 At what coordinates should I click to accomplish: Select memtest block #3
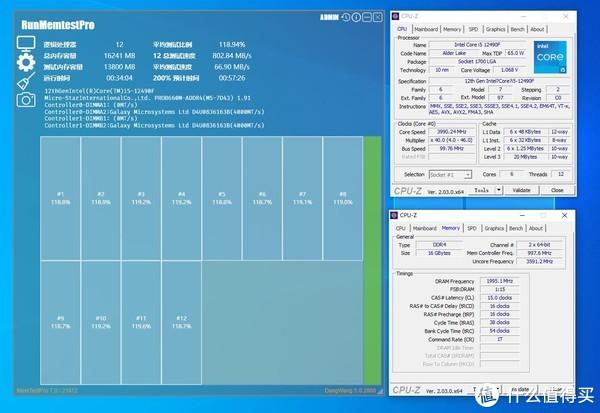click(x=141, y=198)
